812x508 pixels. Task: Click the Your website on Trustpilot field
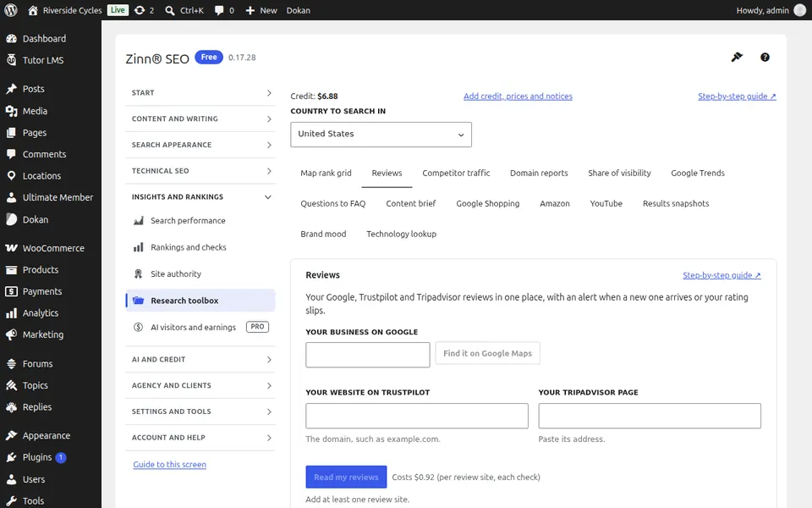(417, 416)
